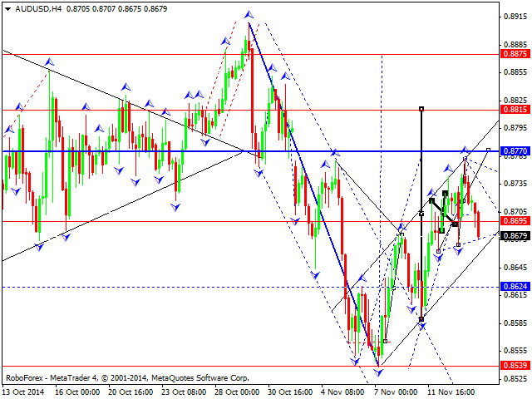
Task: Click the red 0.8695 price level label
Action: click(x=515, y=221)
